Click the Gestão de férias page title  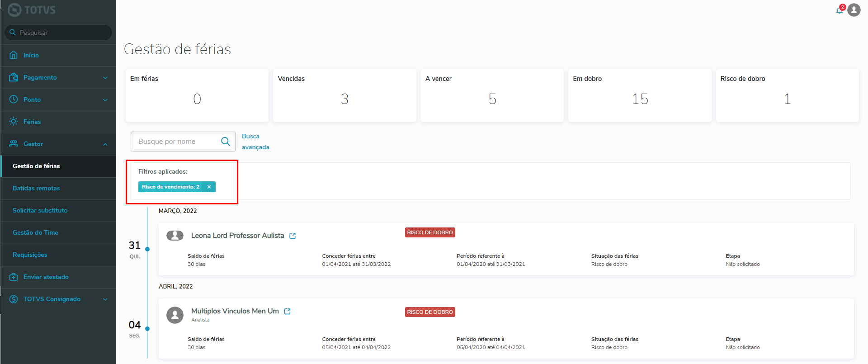click(177, 49)
